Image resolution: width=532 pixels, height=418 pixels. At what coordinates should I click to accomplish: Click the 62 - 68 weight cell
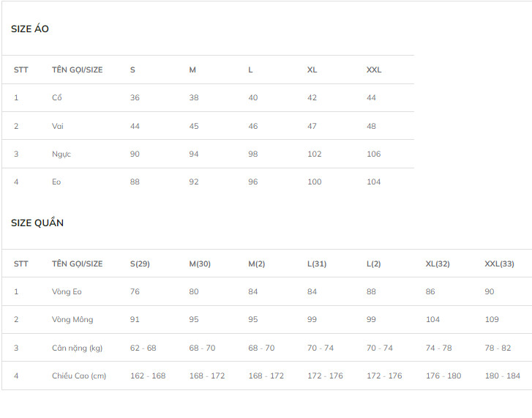(x=143, y=348)
